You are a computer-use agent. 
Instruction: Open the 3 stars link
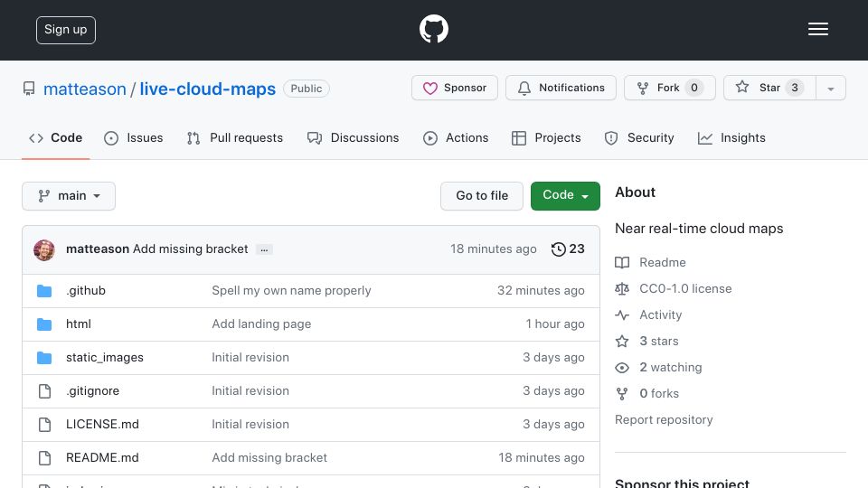click(x=659, y=341)
